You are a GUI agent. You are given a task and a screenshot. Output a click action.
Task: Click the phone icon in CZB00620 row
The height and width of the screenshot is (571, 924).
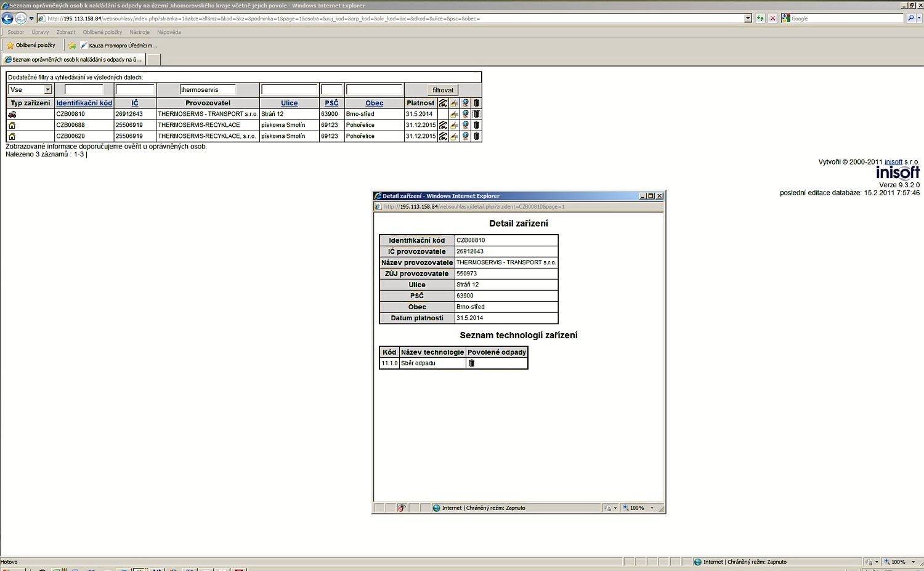(443, 136)
